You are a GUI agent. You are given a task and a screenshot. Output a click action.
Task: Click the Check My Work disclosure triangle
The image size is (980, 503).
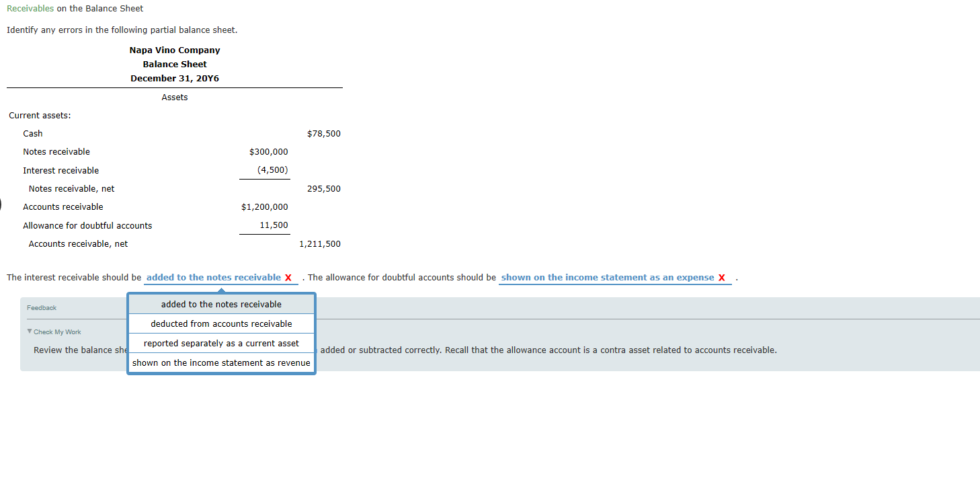point(29,332)
